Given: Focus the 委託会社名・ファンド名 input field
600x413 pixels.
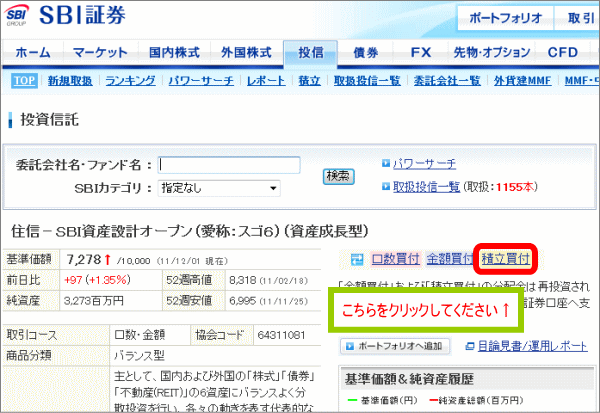Looking at the screenshot, I should click(x=229, y=165).
